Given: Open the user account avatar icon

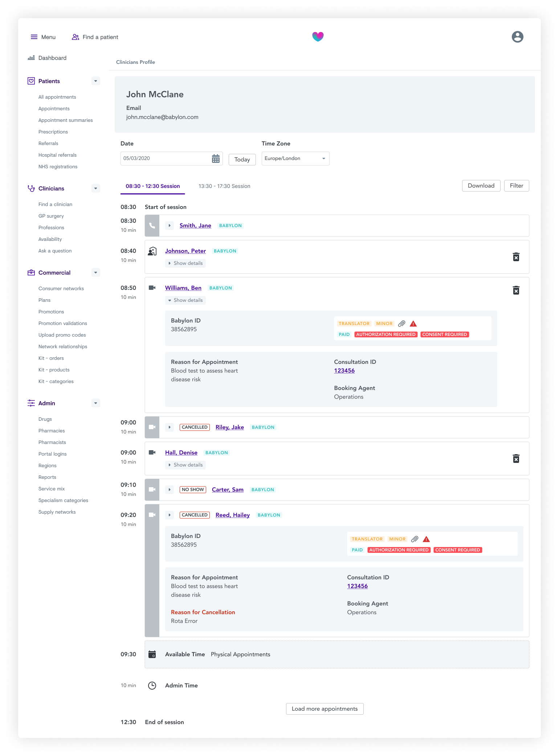Looking at the screenshot, I should tap(517, 37).
